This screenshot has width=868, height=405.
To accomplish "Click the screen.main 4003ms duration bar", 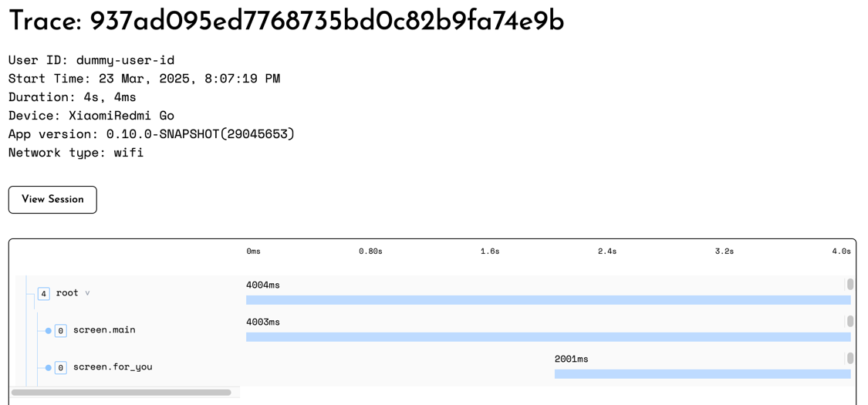I will (548, 337).
